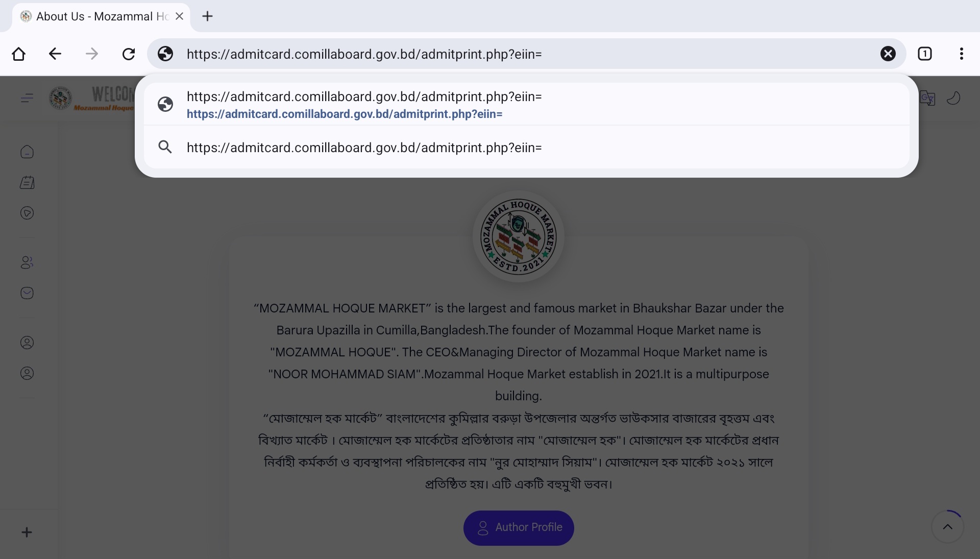Click the plus icon at sidebar bottom
This screenshot has width=980, height=559.
pos(27,532)
